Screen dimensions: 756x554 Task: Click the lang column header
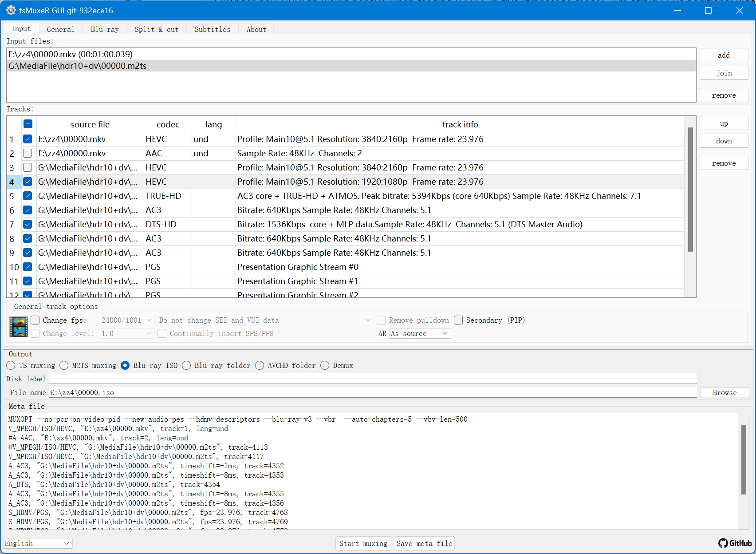[x=214, y=124]
